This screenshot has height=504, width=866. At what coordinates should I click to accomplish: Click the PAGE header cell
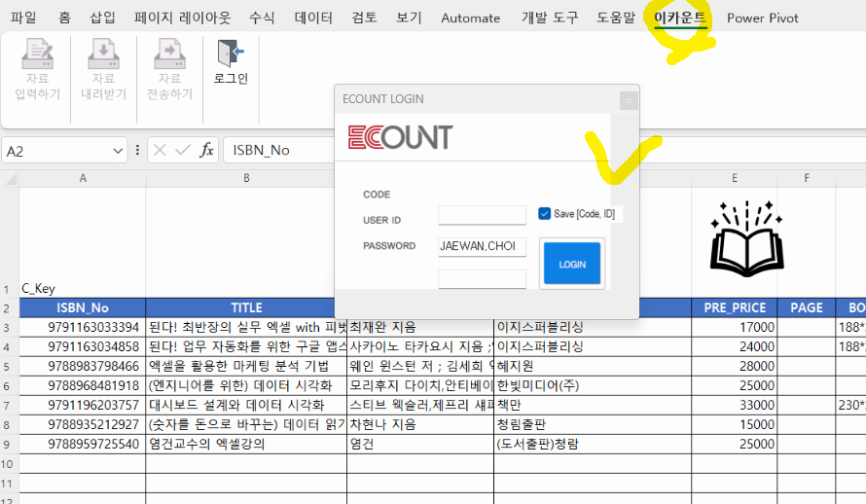tap(807, 307)
